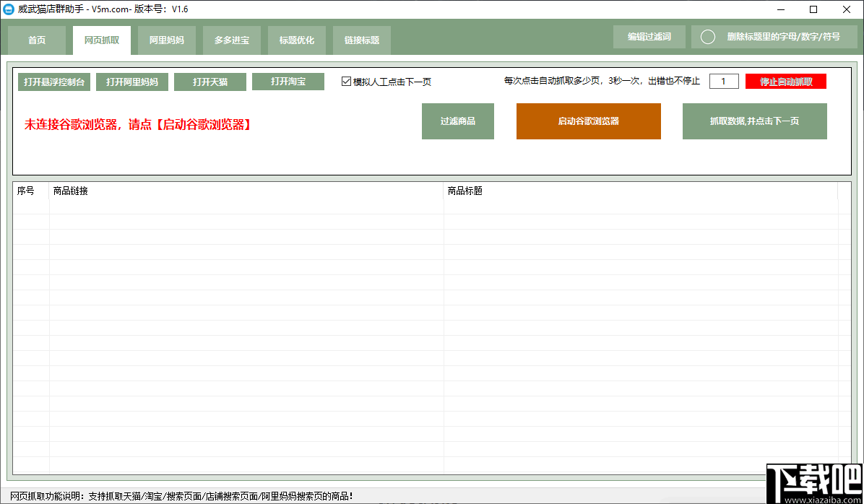Image resolution: width=864 pixels, height=504 pixels.
Task: Click the 每次点击自动抓取多少页 label
Action: click(602, 82)
